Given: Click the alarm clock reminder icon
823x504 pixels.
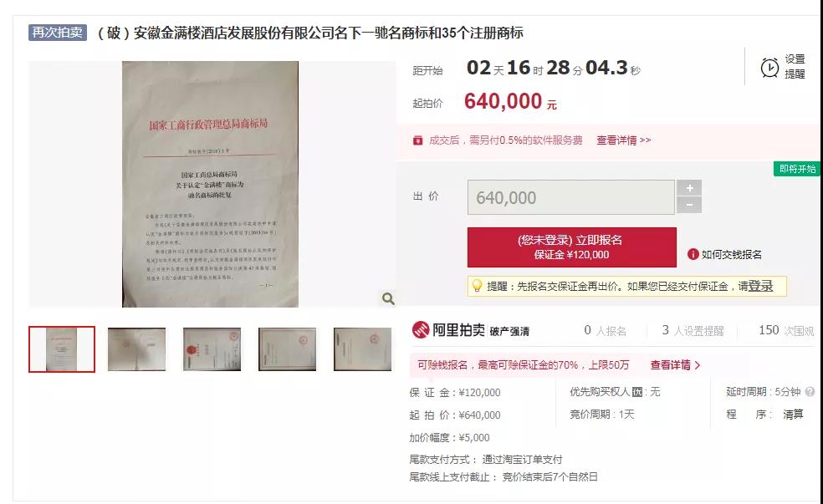Looking at the screenshot, I should pyautogui.click(x=769, y=68).
